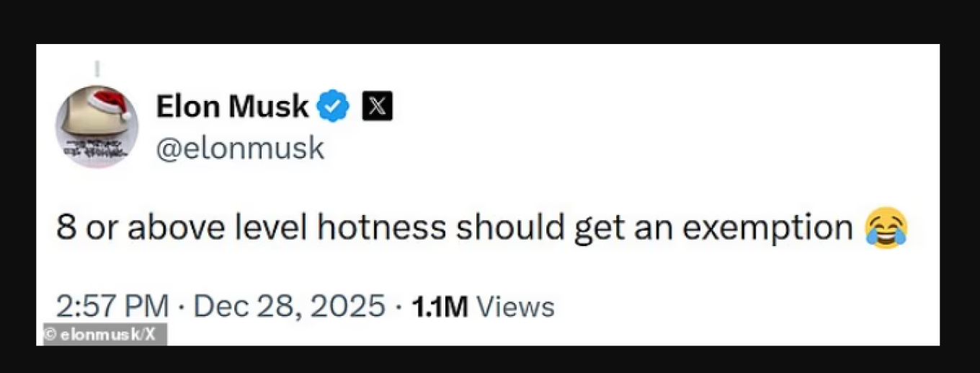Click the Dec 28, 2025 date

290,306
